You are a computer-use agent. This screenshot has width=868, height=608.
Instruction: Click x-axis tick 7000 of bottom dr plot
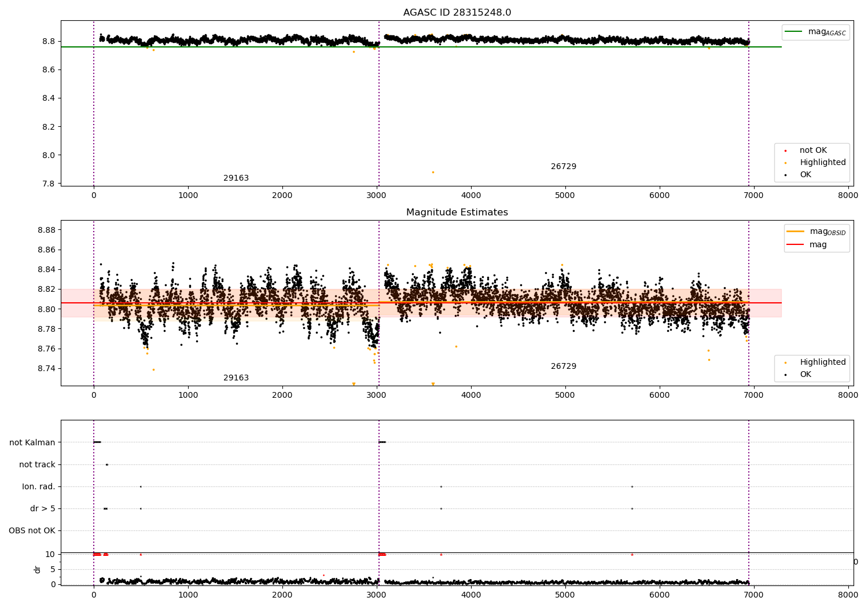[x=754, y=595]
